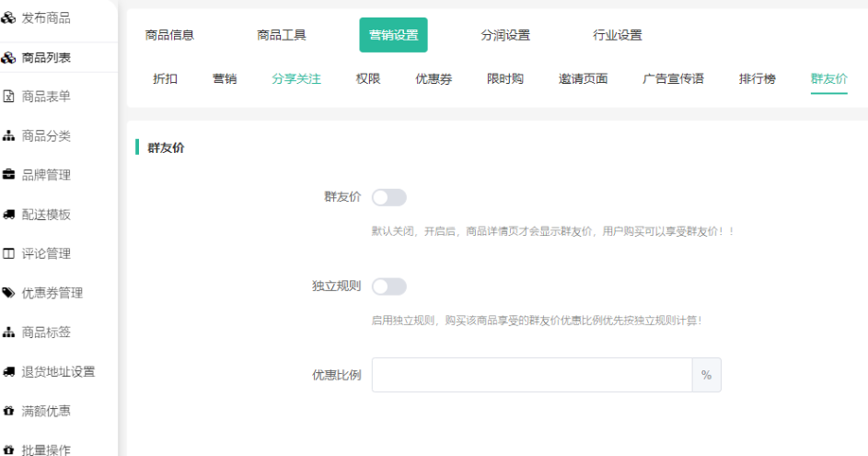Go to the 优惠券 sub-tab
The width and height of the screenshot is (868, 456).
(x=434, y=78)
